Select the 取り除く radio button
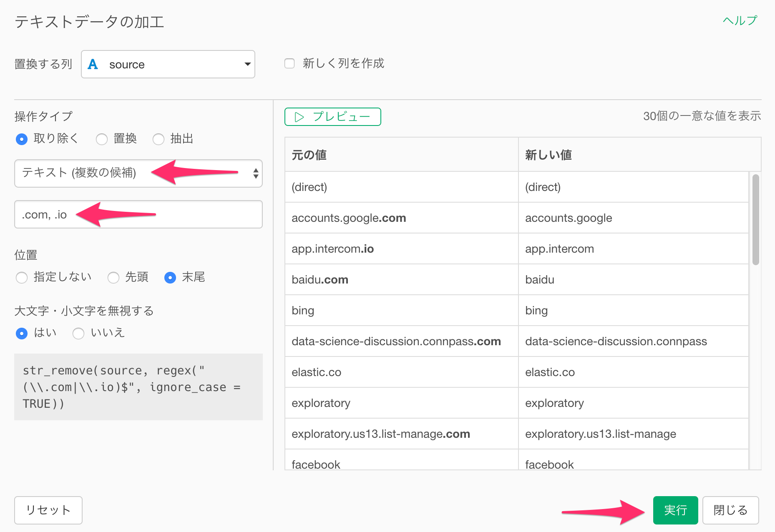775x532 pixels. tap(22, 139)
